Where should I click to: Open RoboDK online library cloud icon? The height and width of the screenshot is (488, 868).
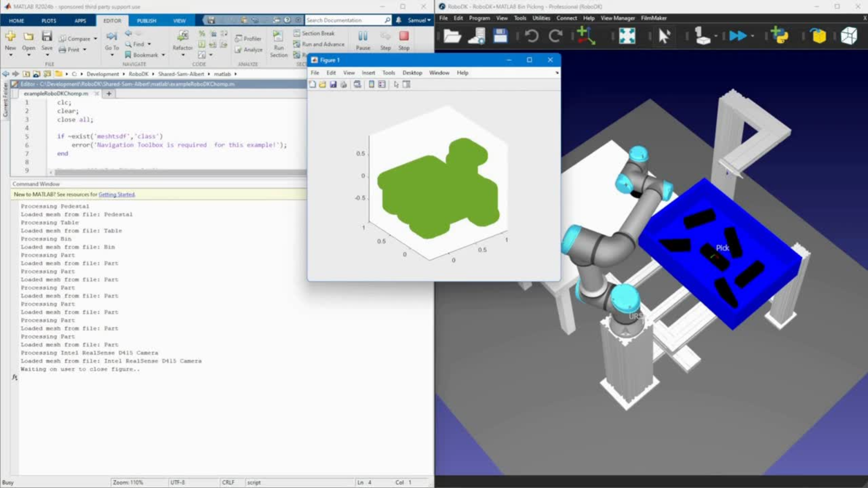pos(477,36)
